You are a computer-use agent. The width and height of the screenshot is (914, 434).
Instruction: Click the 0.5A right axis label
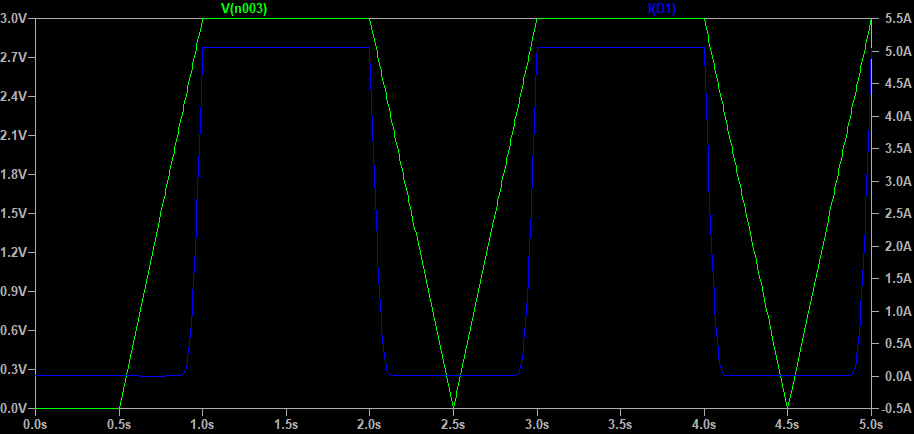[898, 344]
